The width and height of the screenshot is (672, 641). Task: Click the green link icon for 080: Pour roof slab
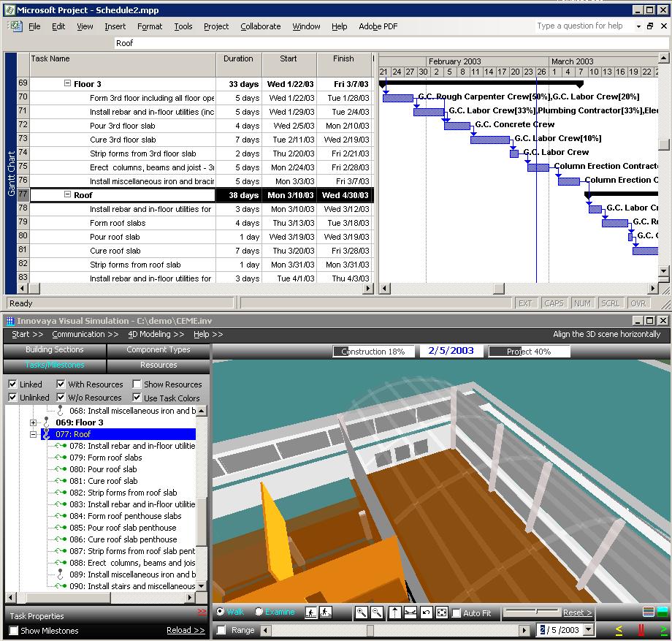61,469
